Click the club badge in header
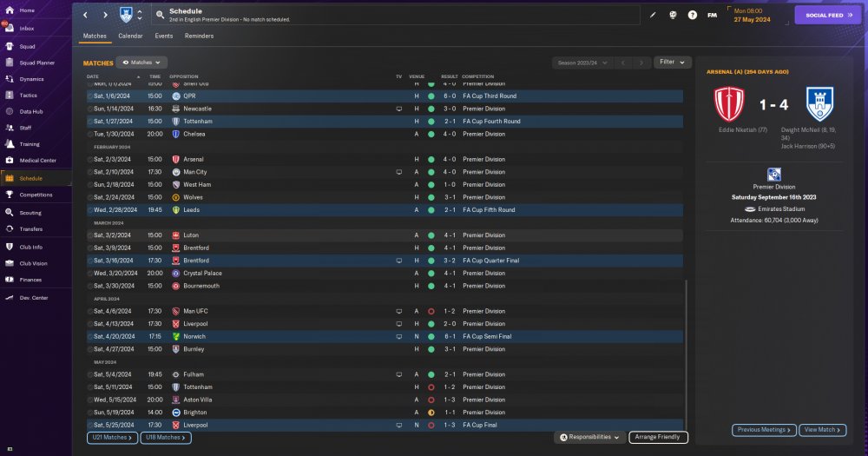Viewport: 868px width, 456px height. (x=126, y=15)
